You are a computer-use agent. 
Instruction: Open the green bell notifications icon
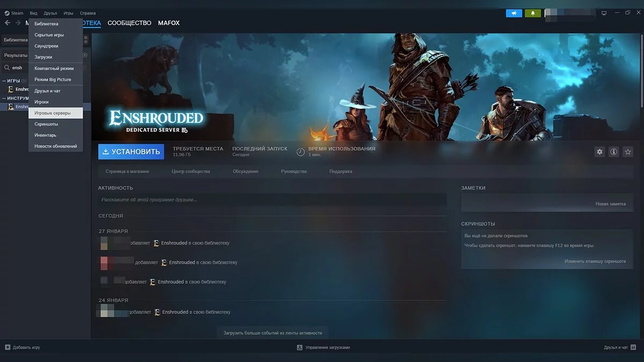(532, 13)
